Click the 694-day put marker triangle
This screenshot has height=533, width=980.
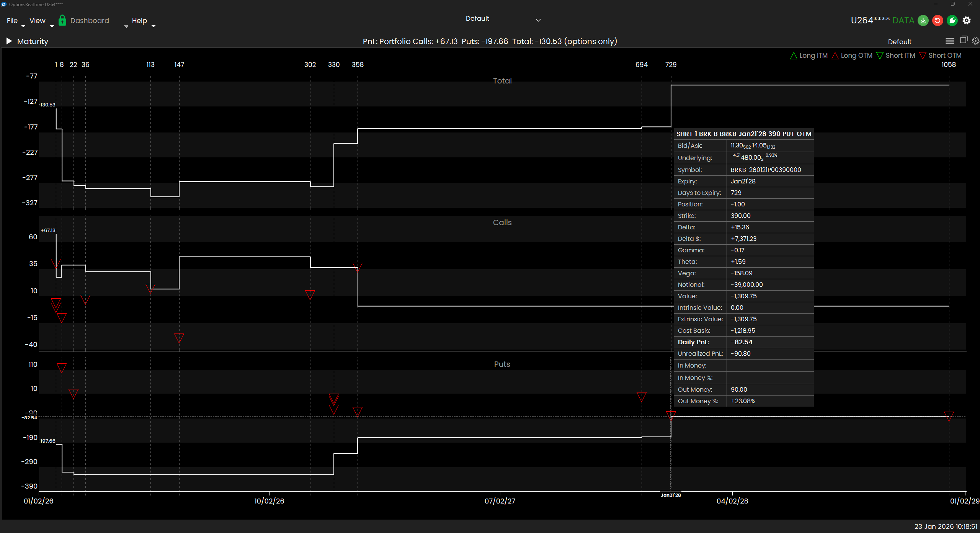[642, 396]
